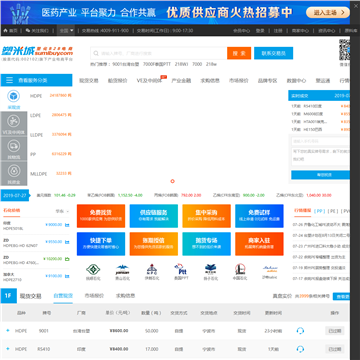The width and height of the screenshot is (360, 360).
Task: Select the [PE] market news tab
Action: coord(333,211)
